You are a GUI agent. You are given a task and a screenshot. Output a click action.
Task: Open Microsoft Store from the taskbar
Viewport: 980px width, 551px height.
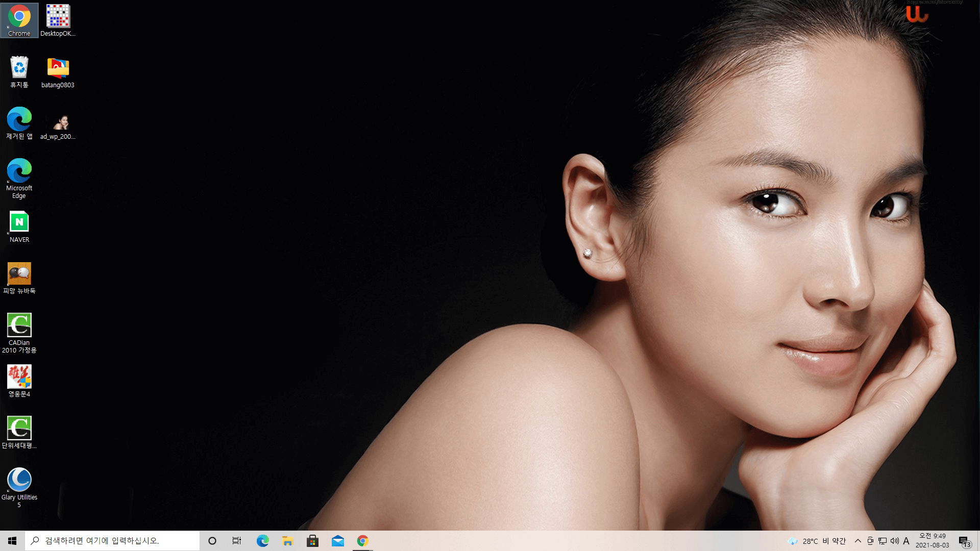tap(312, 541)
